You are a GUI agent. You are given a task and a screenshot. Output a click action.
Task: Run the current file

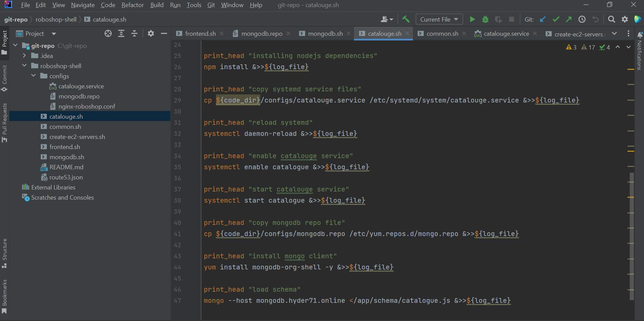[x=472, y=19]
